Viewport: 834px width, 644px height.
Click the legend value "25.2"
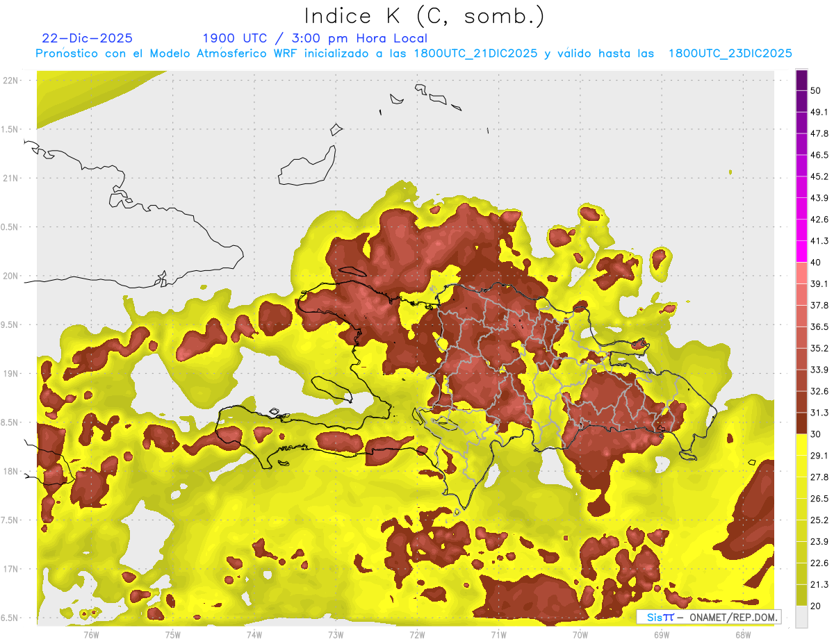pyautogui.click(x=819, y=520)
